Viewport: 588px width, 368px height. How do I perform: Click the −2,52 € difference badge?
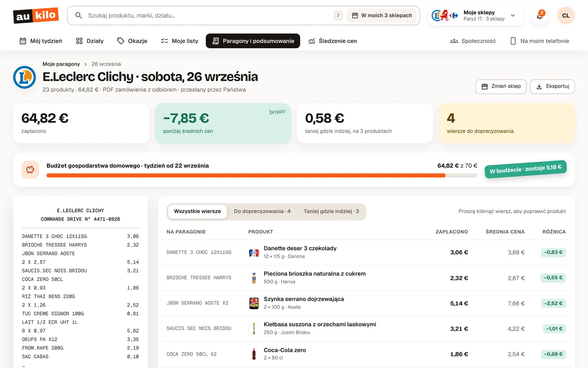click(x=553, y=304)
